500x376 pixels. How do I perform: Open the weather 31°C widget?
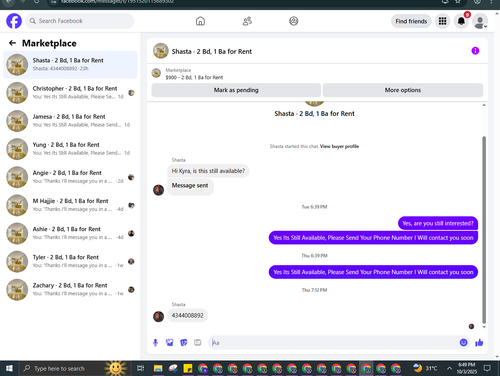(425, 368)
